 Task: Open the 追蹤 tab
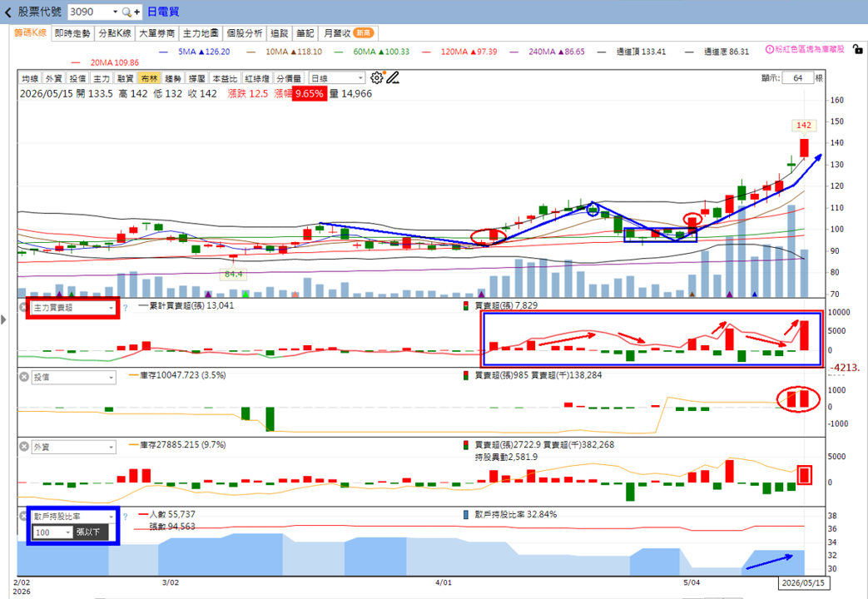click(x=279, y=33)
